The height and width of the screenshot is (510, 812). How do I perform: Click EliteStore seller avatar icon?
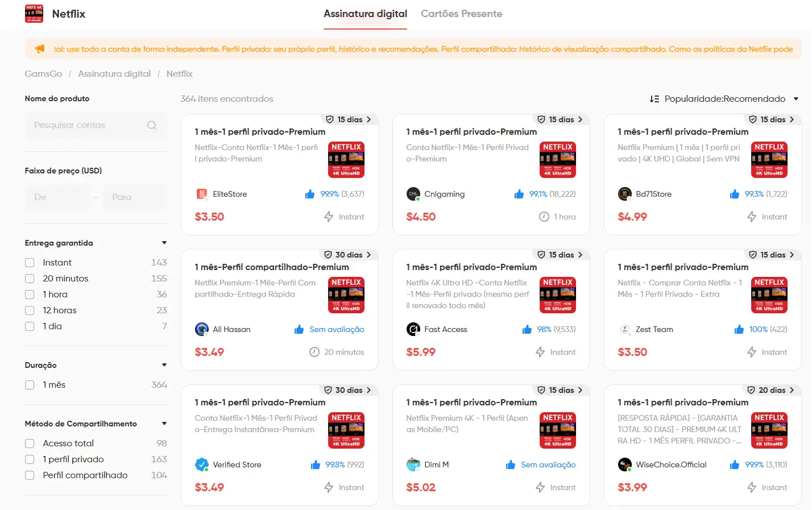[201, 194]
